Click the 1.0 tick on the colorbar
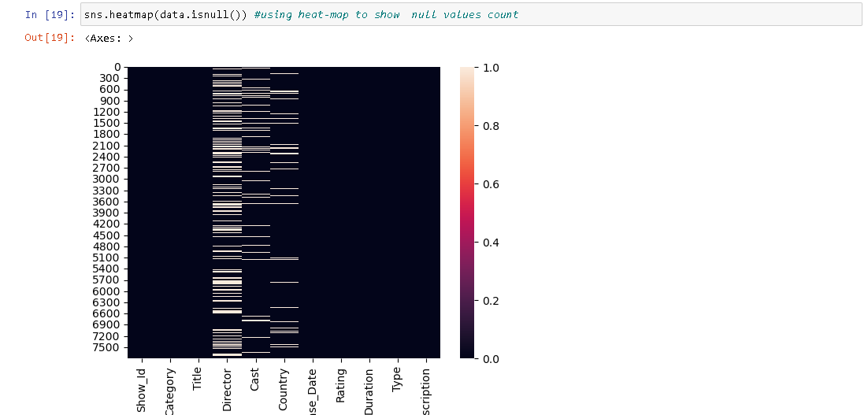 pos(492,68)
